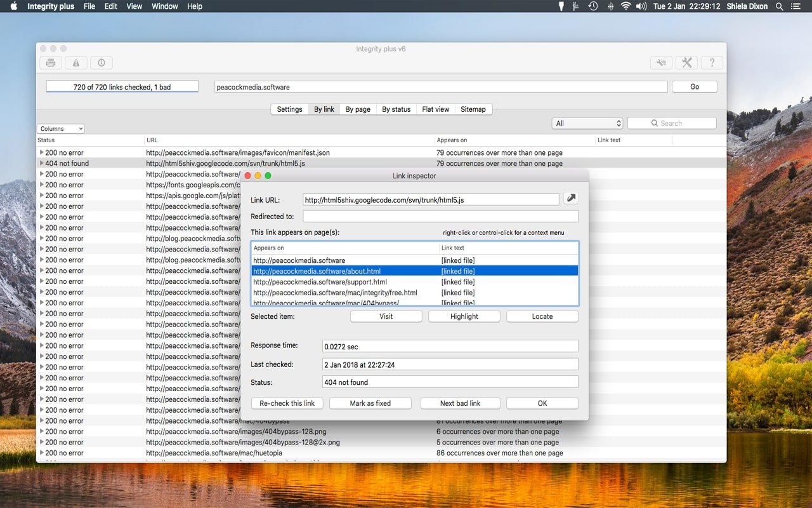Switch to the Sitemap tab
Viewport: 812px width, 508px height.
click(x=473, y=109)
